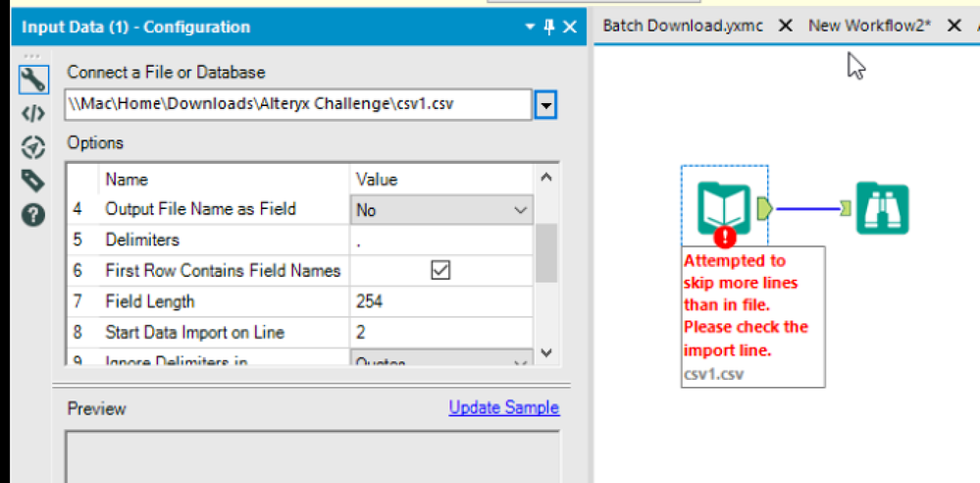Screen dimensions: 980x483
Task: Click the Delimiters value field
Action: pos(441,241)
